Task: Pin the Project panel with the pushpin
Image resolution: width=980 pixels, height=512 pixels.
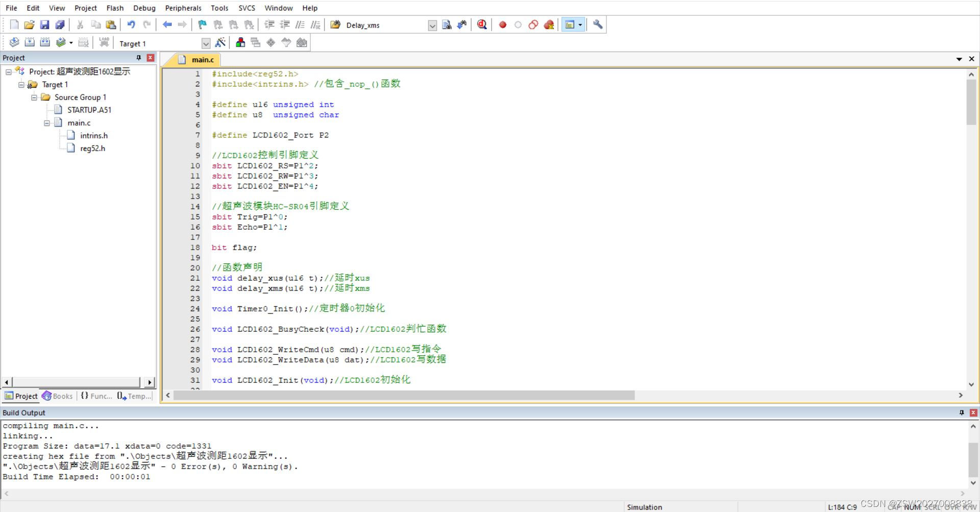Action: [x=138, y=58]
